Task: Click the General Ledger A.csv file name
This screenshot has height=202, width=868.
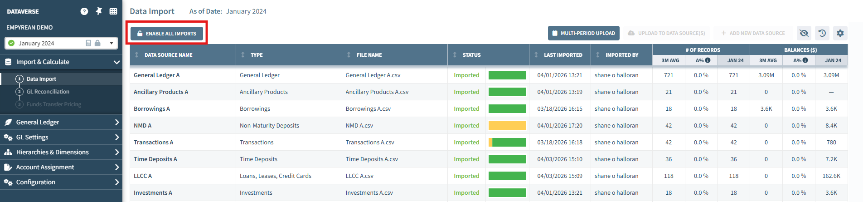Action: point(373,75)
